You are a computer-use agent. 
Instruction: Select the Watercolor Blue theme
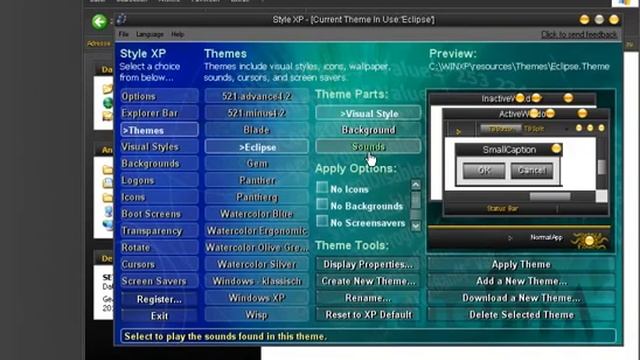256,214
